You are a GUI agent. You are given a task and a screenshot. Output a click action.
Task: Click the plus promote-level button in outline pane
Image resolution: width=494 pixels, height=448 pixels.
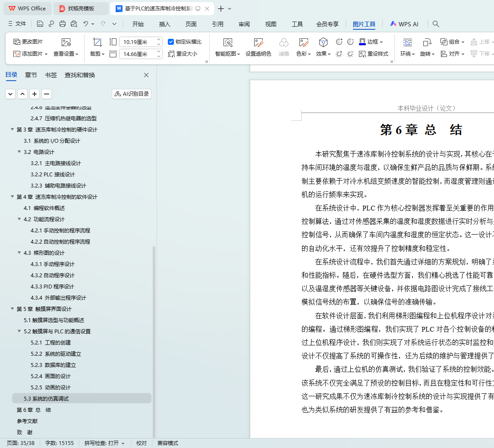35,94
